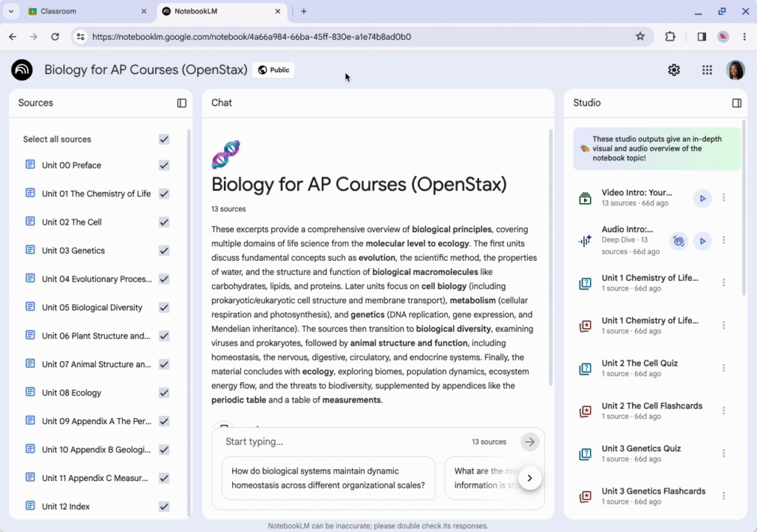Open NotebookLM settings via the gear icon
Image resolution: width=757 pixels, height=532 pixels.
tap(673, 69)
